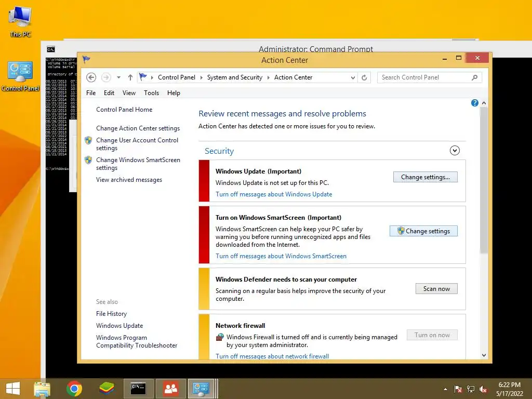
Task: Open Change User Account Control settings
Action: pos(137,144)
